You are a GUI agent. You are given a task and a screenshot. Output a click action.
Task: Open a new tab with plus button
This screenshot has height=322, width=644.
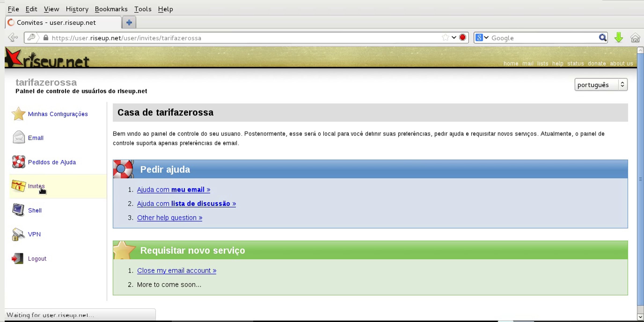tap(129, 22)
